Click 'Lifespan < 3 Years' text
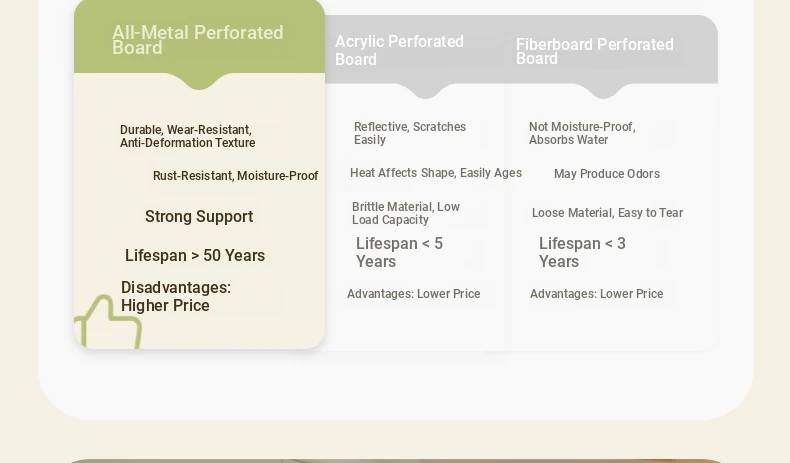The image size is (790, 463). (x=582, y=252)
